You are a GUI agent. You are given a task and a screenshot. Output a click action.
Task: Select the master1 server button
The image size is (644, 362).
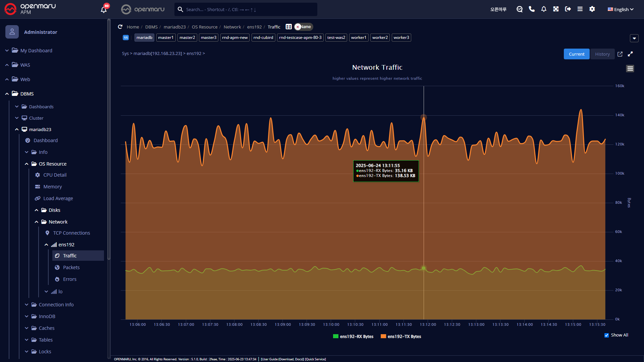pos(166,38)
